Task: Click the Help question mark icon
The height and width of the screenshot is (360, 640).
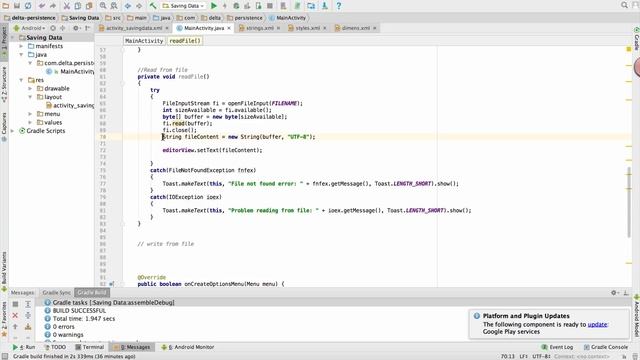Action: pyautogui.click(x=338, y=6)
